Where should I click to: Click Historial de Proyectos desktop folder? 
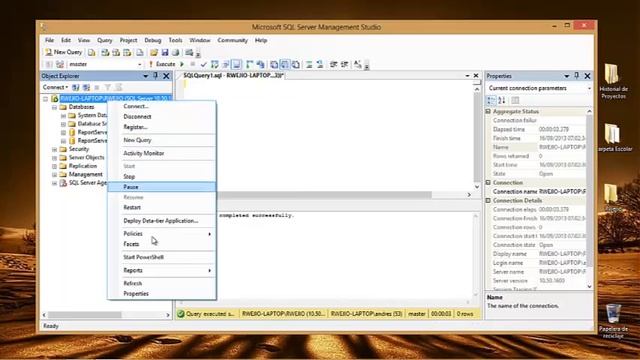click(613, 81)
